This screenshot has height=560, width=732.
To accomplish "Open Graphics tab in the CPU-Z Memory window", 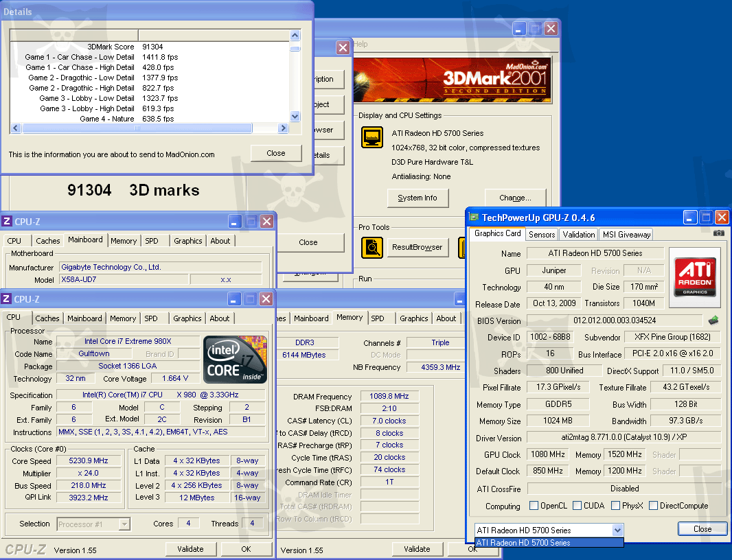I will [x=413, y=318].
